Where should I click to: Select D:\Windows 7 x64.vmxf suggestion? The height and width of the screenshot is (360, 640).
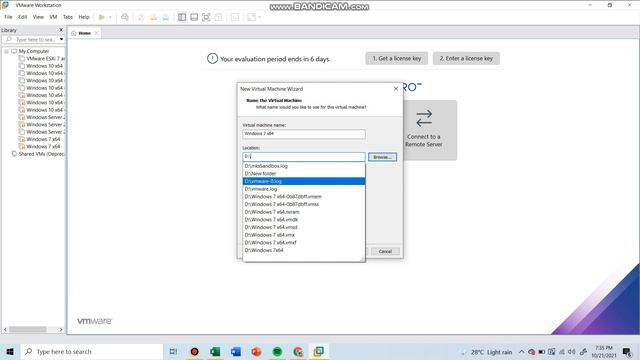pyautogui.click(x=304, y=242)
